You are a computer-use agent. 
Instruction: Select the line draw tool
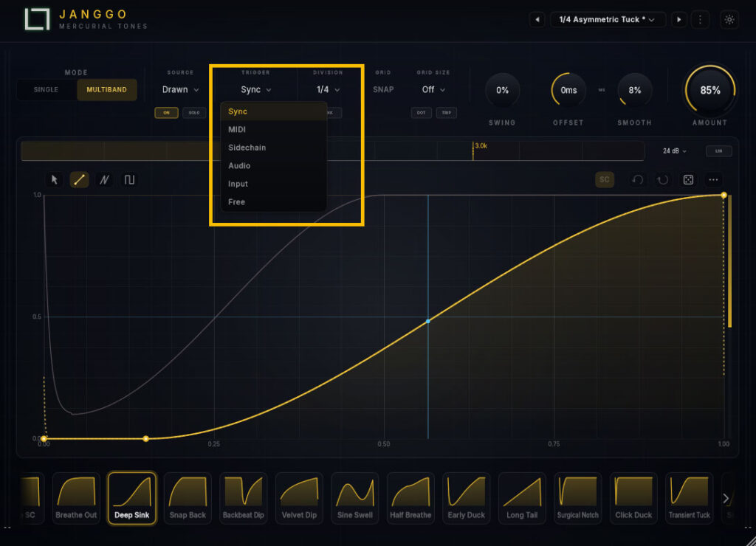pos(79,180)
